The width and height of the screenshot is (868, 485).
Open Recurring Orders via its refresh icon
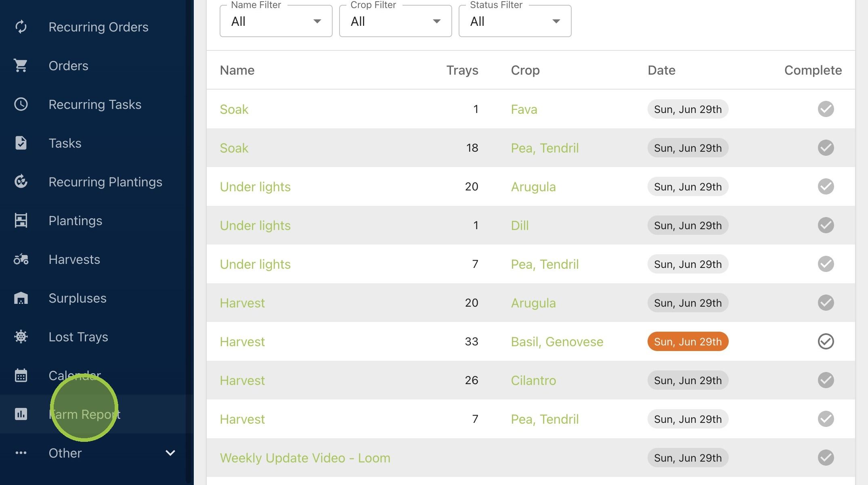point(21,27)
